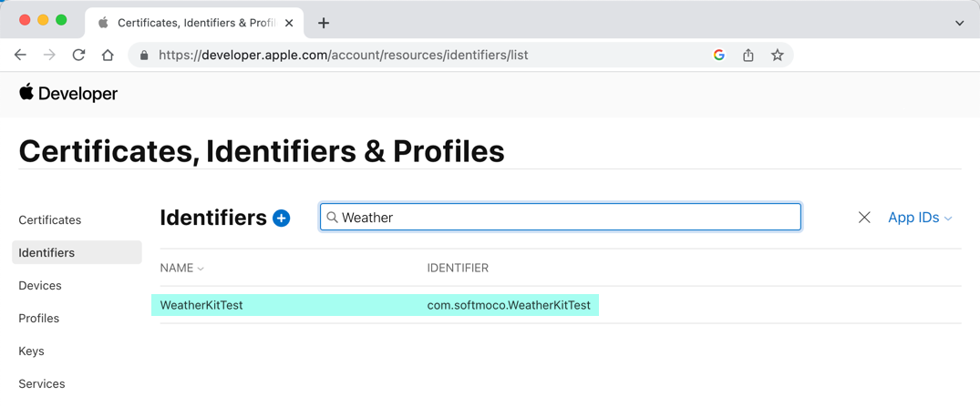Open Certificates in the sidebar
Screen dimensions: 980x407
coord(50,220)
